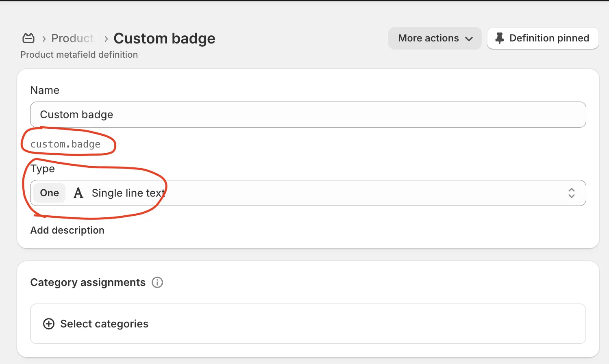Click the text type 'A' icon
609x364 pixels.
[x=78, y=193]
